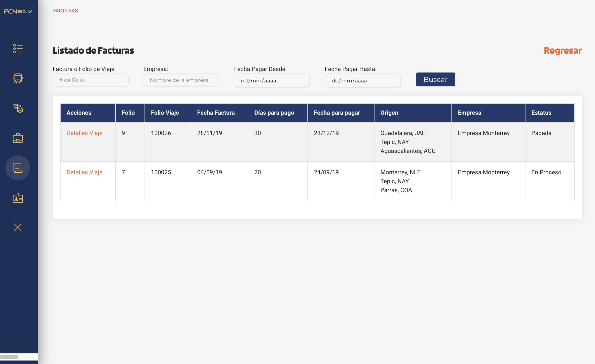Click the Buscar button

[436, 79]
